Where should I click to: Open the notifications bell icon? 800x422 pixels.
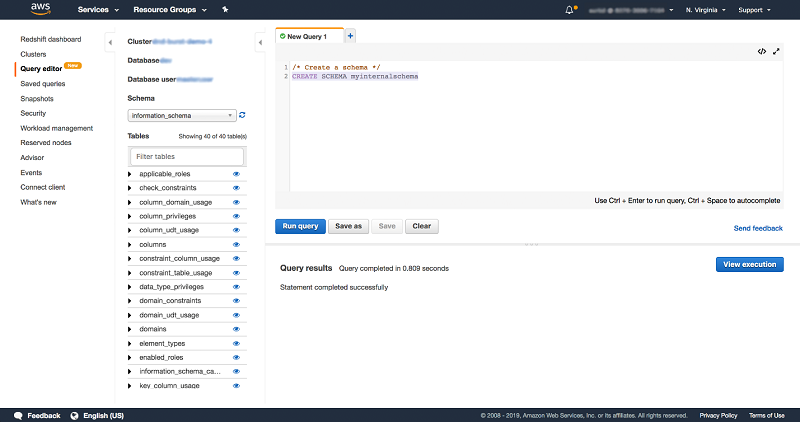pyautogui.click(x=571, y=10)
